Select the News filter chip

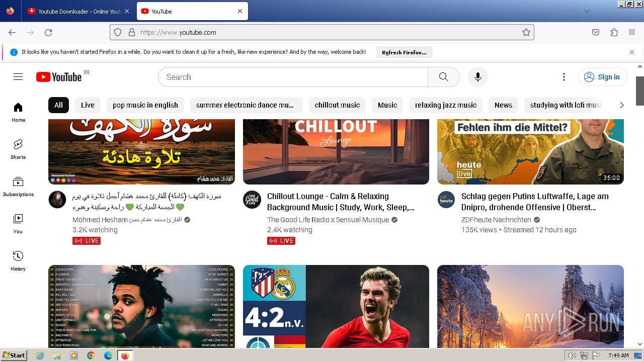pos(503,105)
